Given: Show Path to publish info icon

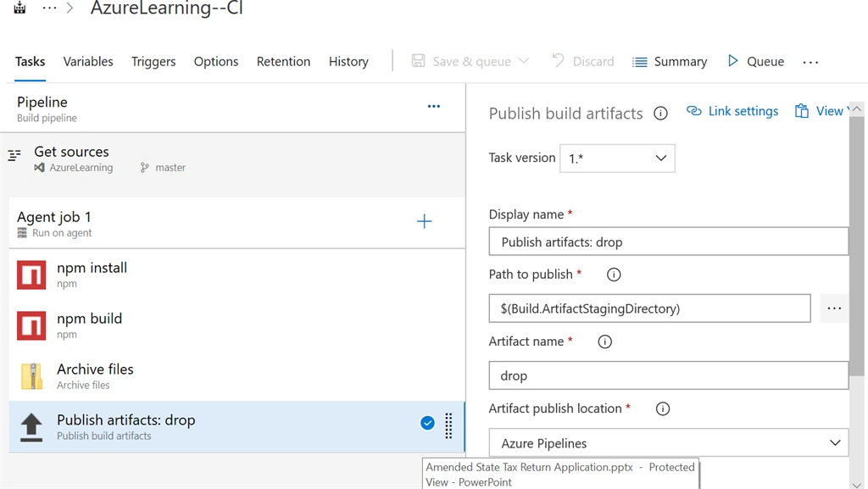Looking at the screenshot, I should pos(614,275).
